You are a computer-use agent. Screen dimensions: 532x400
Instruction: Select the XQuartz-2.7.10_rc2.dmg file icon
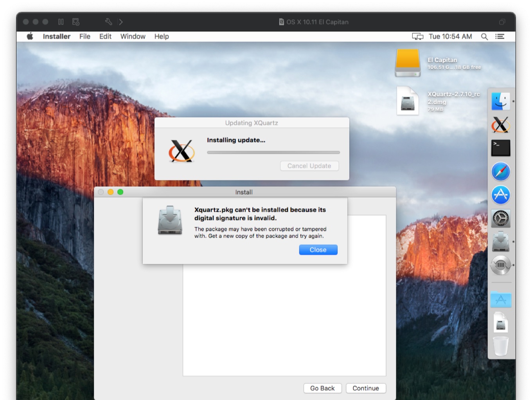(408, 101)
